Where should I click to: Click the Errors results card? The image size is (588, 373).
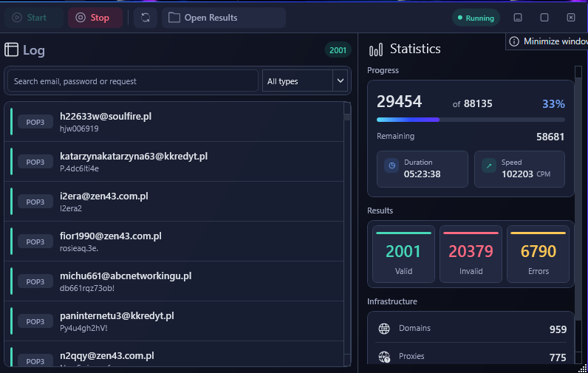pos(538,254)
